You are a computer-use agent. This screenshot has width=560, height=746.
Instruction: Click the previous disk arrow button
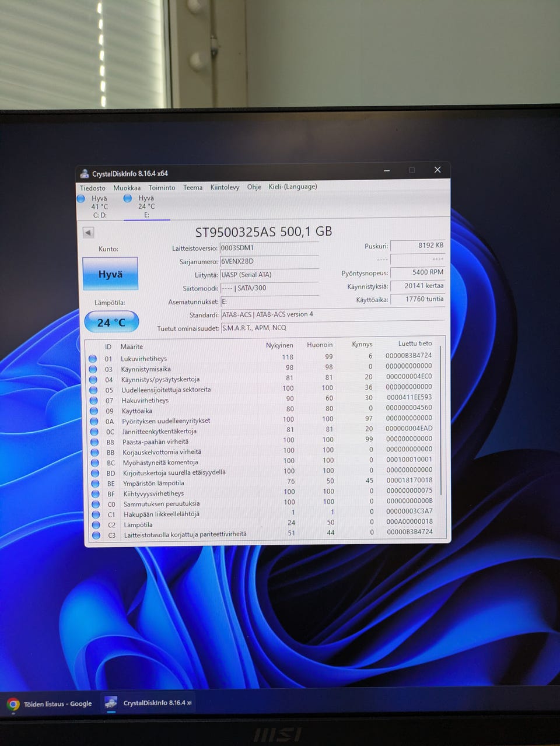(88, 233)
